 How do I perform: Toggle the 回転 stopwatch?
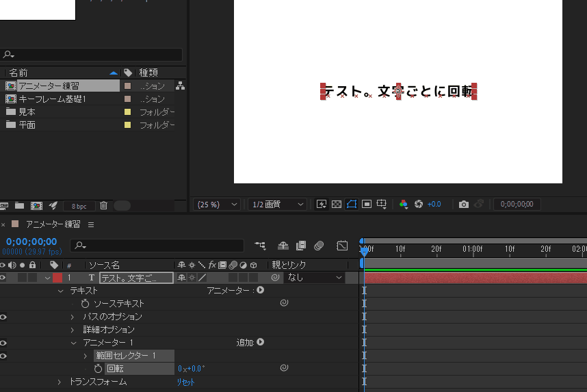click(98, 369)
